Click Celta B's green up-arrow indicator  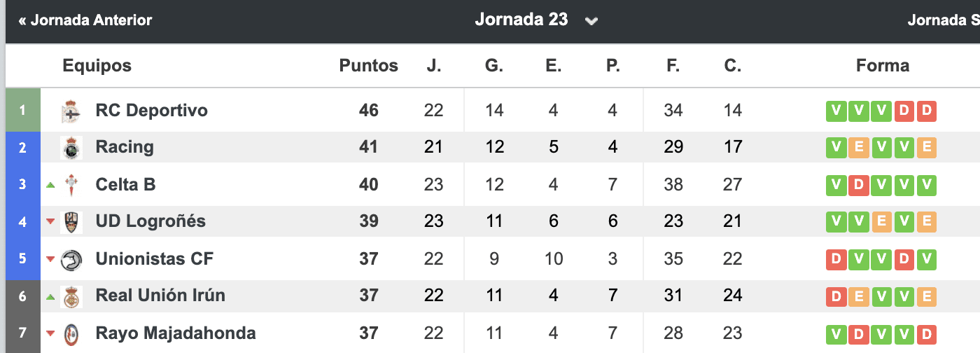50,185
